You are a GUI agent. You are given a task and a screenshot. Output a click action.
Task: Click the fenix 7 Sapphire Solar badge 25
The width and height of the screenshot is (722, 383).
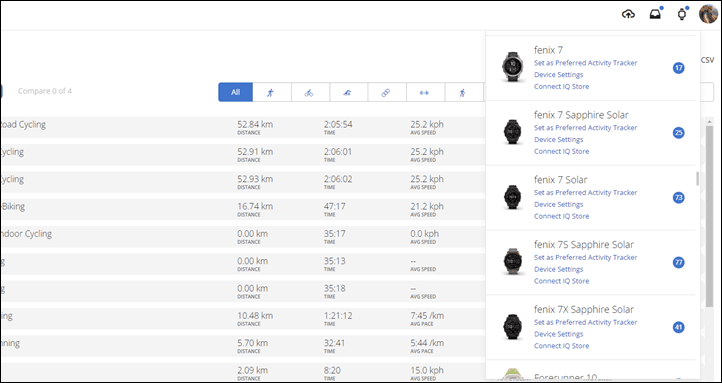pyautogui.click(x=678, y=133)
